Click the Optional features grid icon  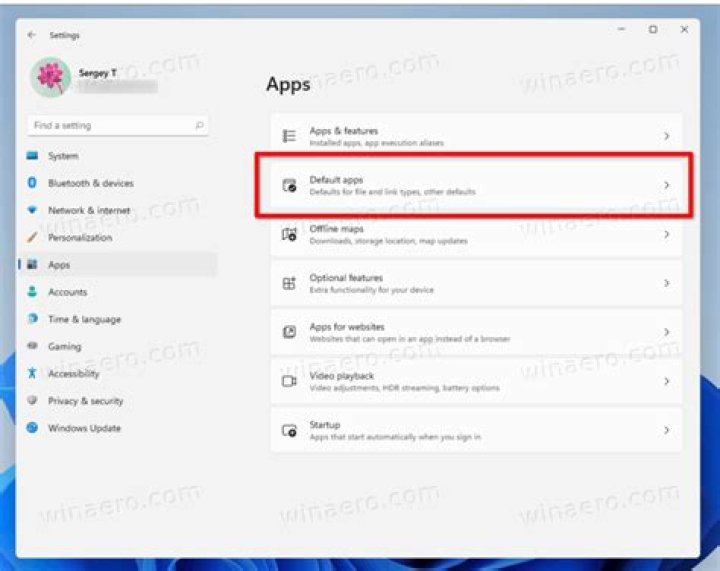(x=289, y=283)
